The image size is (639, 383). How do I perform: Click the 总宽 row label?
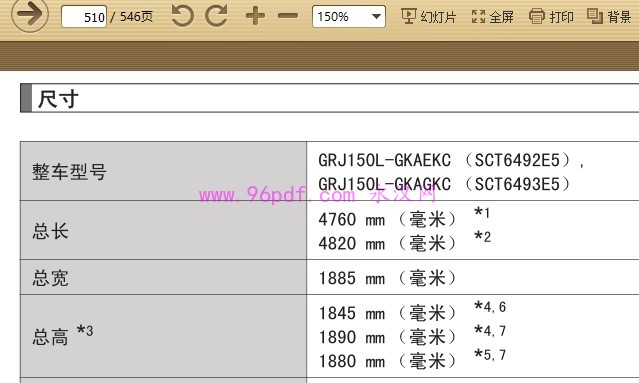pyautogui.click(x=51, y=278)
